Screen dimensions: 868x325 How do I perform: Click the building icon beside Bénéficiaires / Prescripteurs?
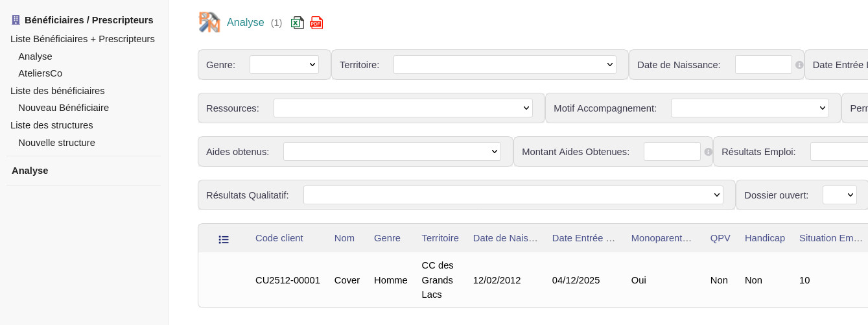[16, 20]
